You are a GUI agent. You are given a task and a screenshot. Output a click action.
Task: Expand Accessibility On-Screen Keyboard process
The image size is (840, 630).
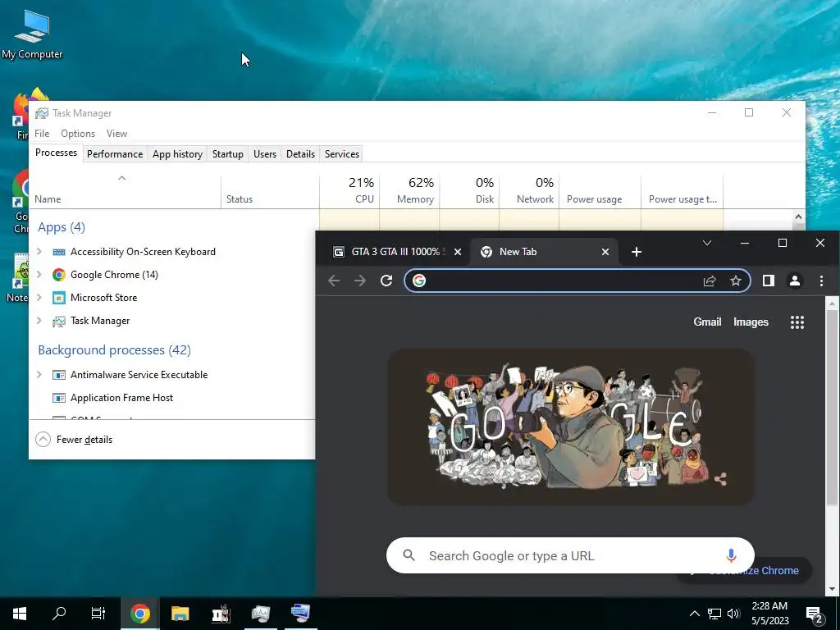39,251
